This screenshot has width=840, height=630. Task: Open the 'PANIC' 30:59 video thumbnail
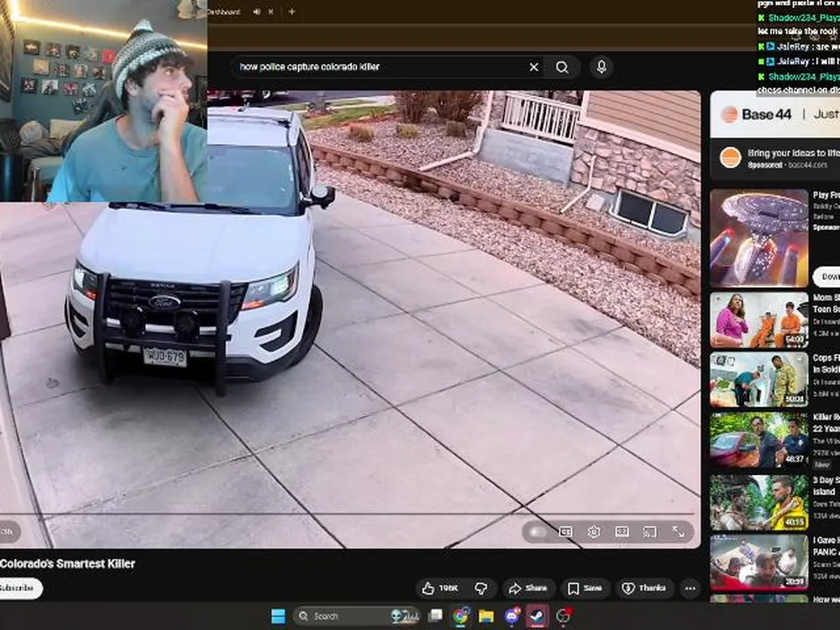coord(759,562)
